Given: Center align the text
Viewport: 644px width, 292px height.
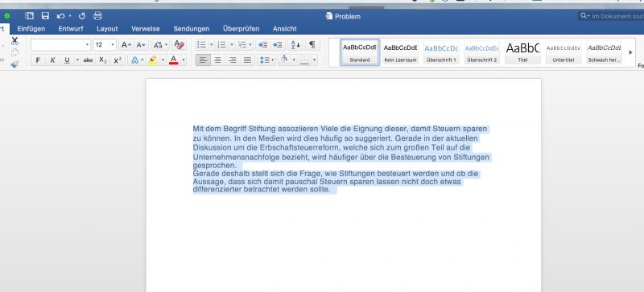Looking at the screenshot, I should (218, 60).
